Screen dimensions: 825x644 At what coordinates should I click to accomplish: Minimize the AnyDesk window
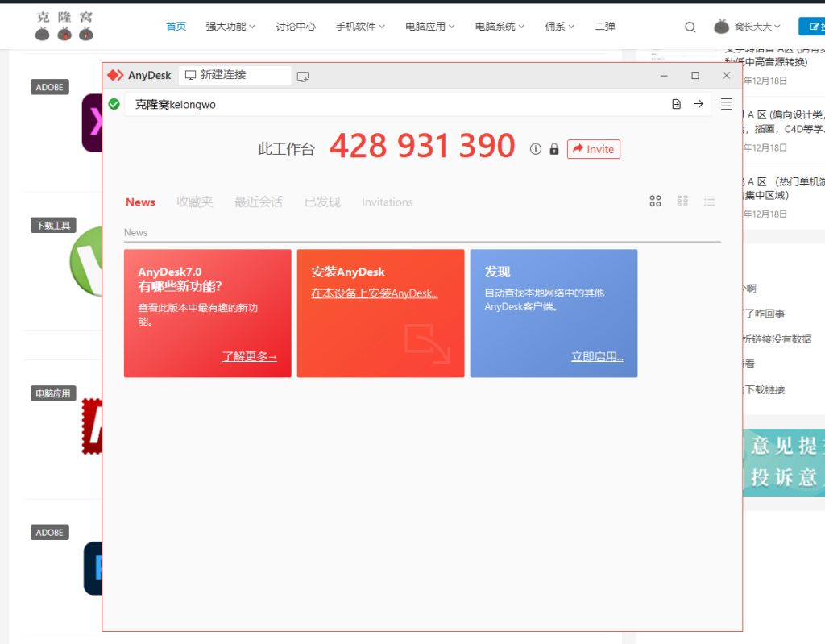(664, 76)
